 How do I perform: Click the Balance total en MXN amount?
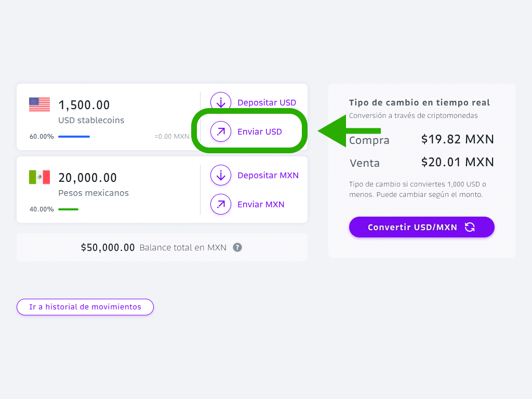108,248
